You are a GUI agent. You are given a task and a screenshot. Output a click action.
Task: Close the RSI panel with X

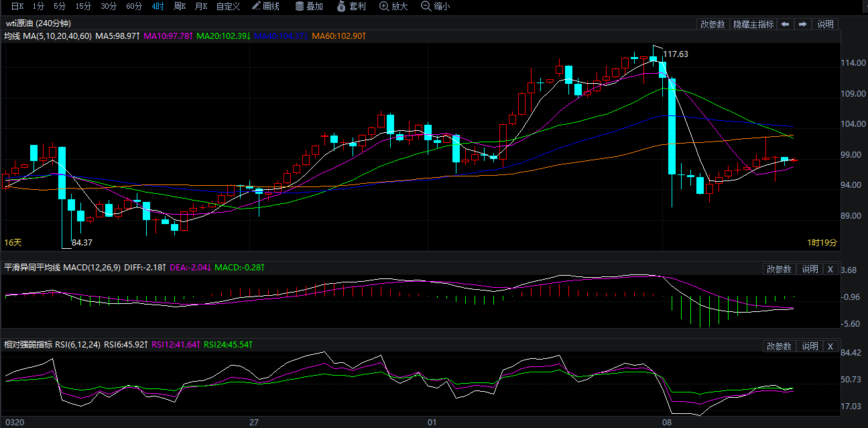click(830, 346)
